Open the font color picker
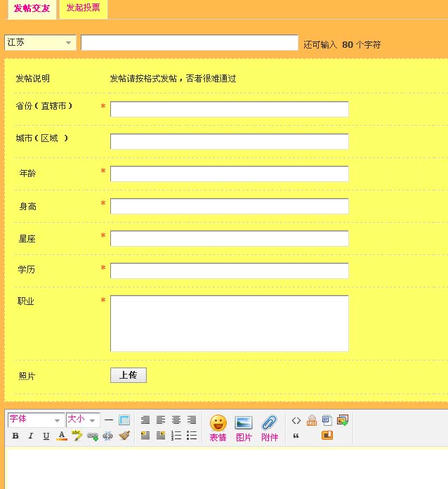 pos(62,436)
